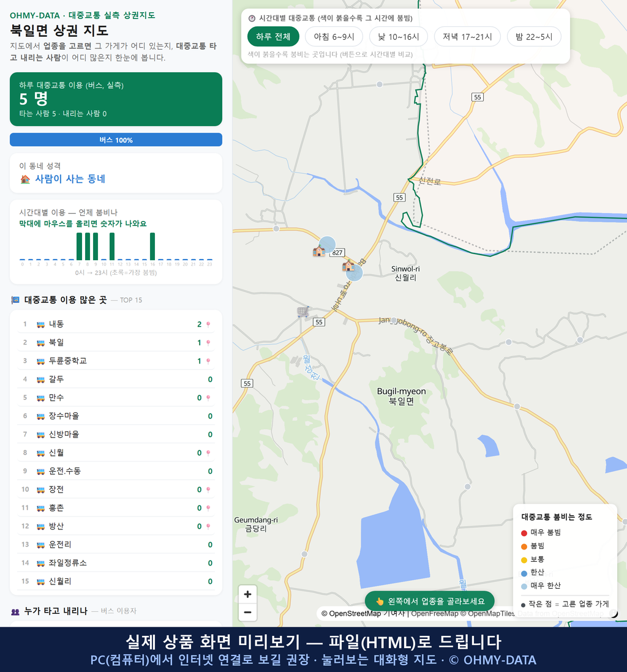
Task: Select the 하루 전체 time filter
Action: point(273,37)
